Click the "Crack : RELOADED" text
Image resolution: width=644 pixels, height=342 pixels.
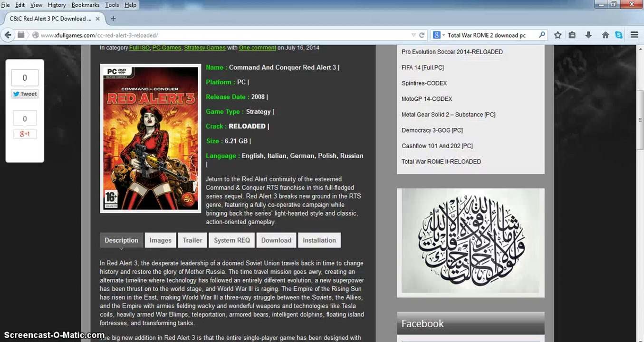pos(237,126)
